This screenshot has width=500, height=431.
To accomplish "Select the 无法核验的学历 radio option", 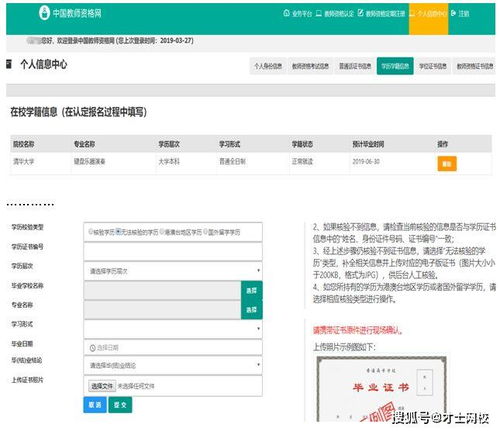I will (x=118, y=231).
